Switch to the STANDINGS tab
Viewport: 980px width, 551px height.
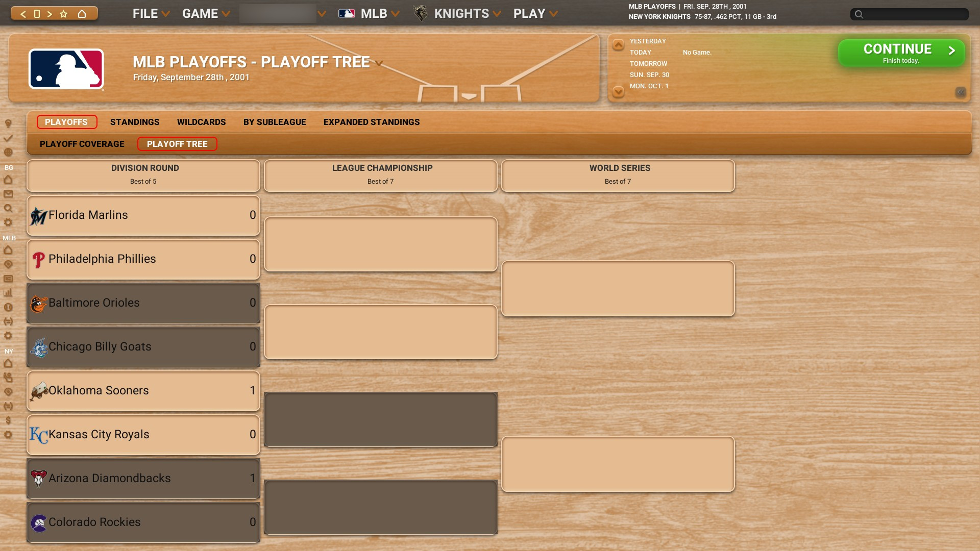(x=135, y=122)
